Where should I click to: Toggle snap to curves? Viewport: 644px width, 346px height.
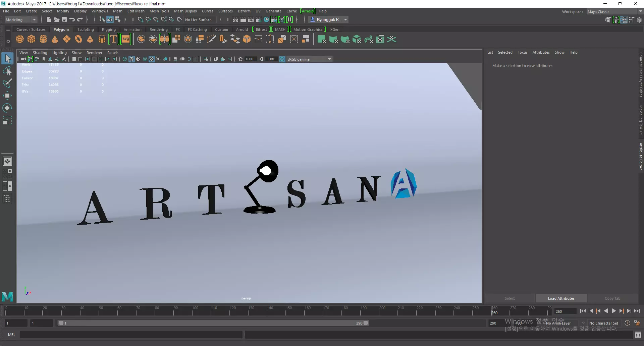(x=148, y=19)
